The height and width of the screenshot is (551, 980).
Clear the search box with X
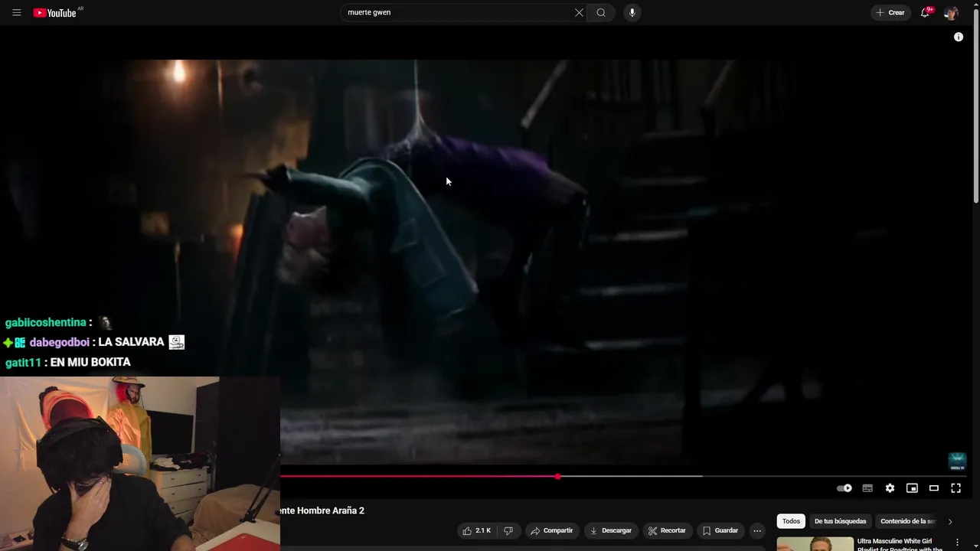click(579, 12)
